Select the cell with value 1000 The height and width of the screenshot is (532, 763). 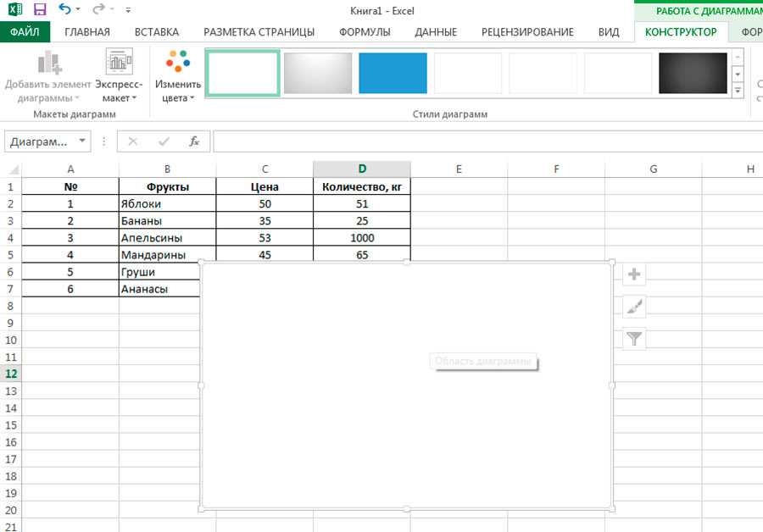click(x=362, y=238)
